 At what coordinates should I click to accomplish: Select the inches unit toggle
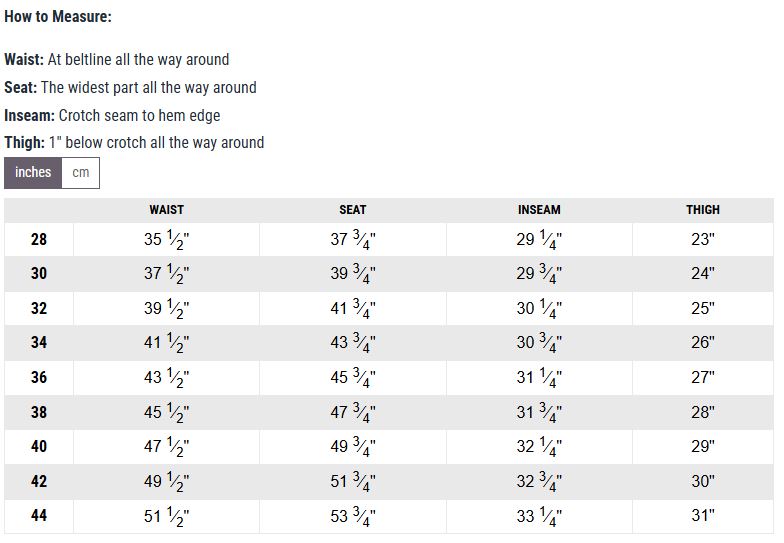click(33, 172)
